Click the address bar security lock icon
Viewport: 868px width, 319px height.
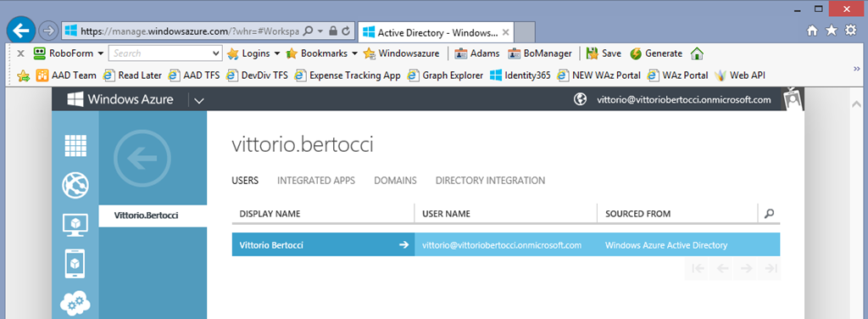pos(333,31)
